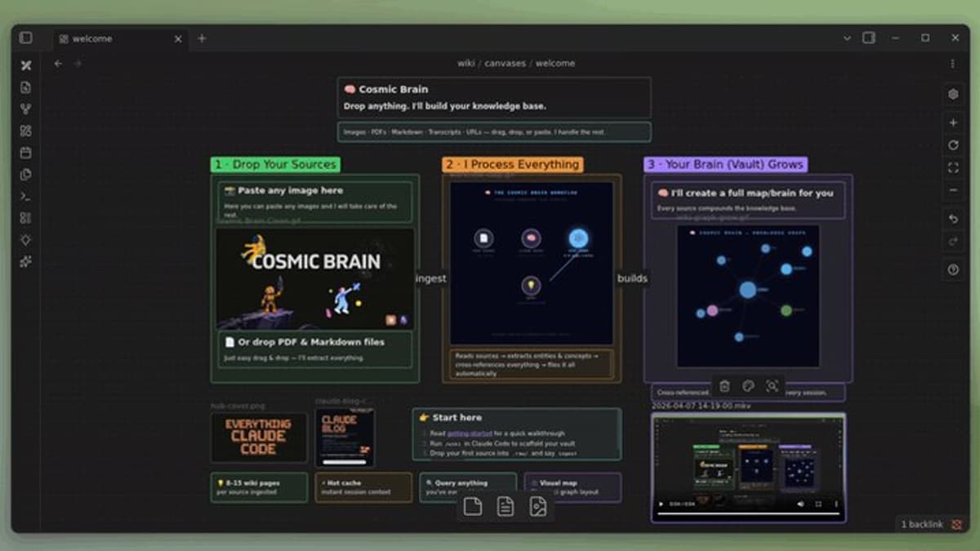Open the daily note calendar icon
The width and height of the screenshot is (980, 551).
[24, 152]
